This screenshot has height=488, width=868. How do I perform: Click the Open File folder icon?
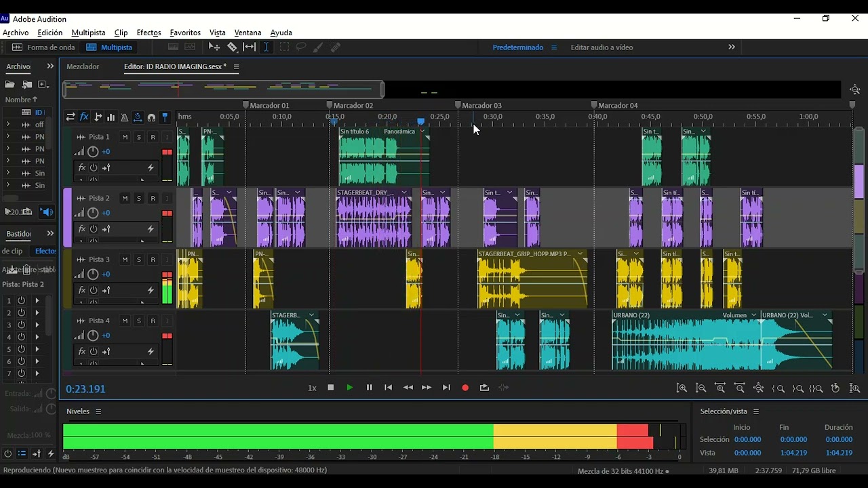(9, 85)
